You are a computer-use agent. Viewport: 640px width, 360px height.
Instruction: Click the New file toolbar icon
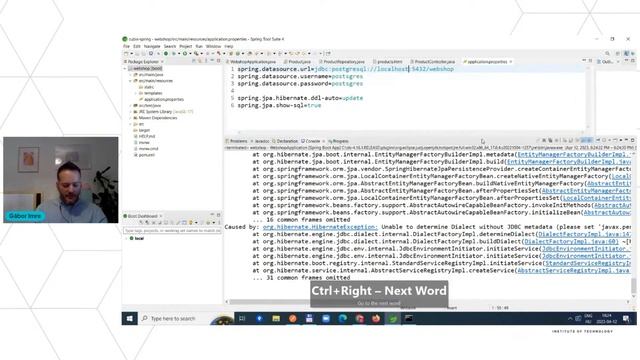[126, 53]
